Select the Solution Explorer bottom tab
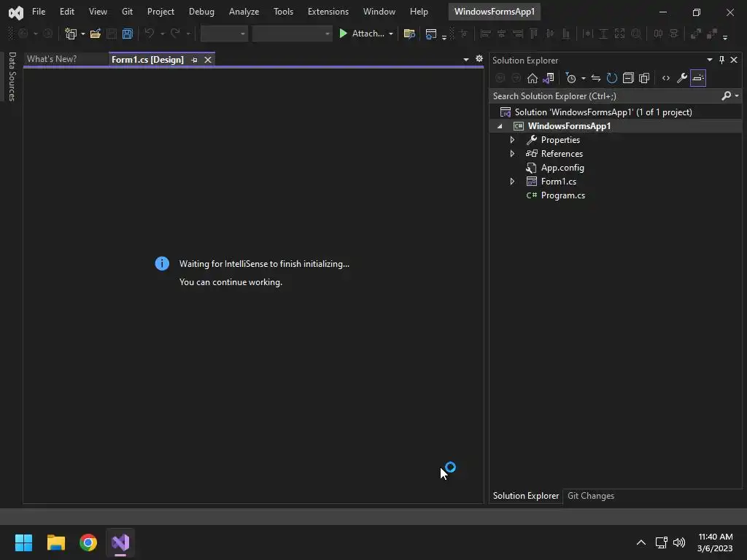 (526, 496)
